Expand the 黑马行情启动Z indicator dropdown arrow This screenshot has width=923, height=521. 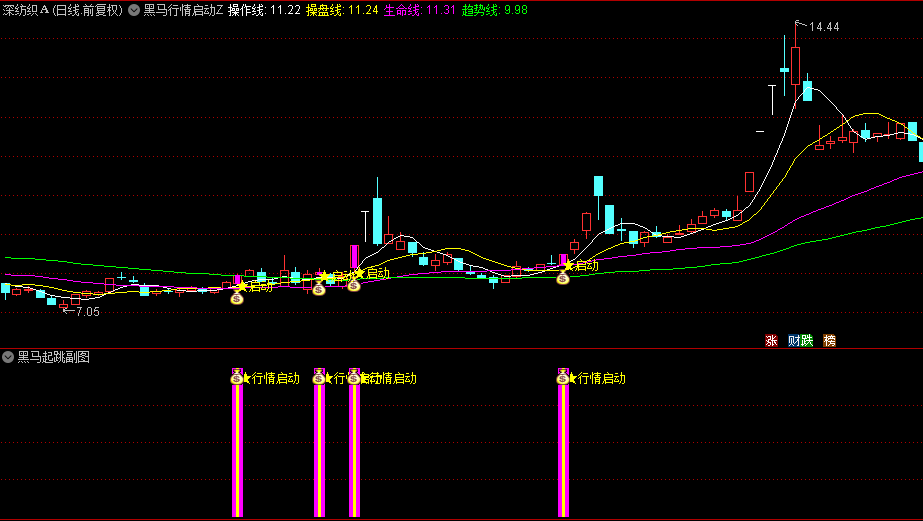[134, 10]
